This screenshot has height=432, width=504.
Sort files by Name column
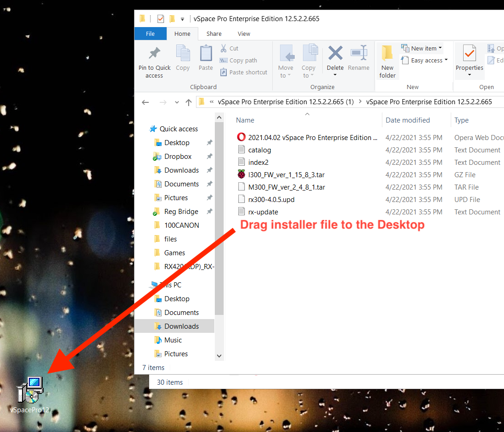245,120
